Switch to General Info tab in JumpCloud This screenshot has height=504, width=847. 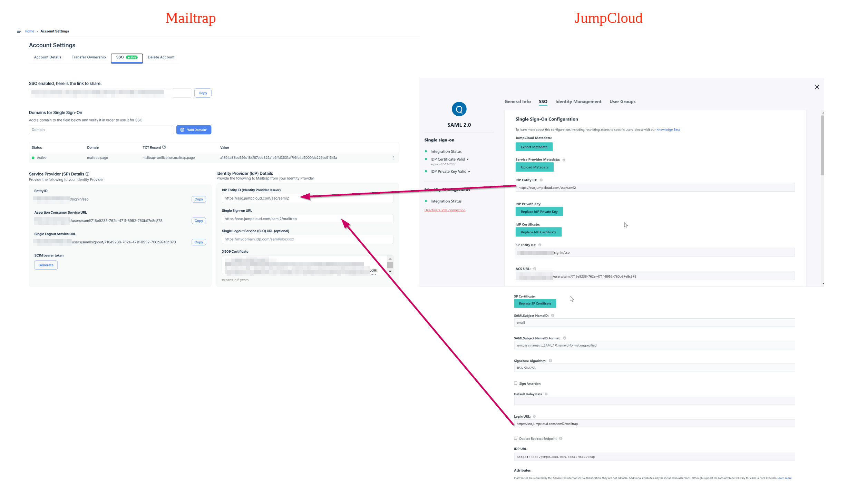tap(517, 101)
